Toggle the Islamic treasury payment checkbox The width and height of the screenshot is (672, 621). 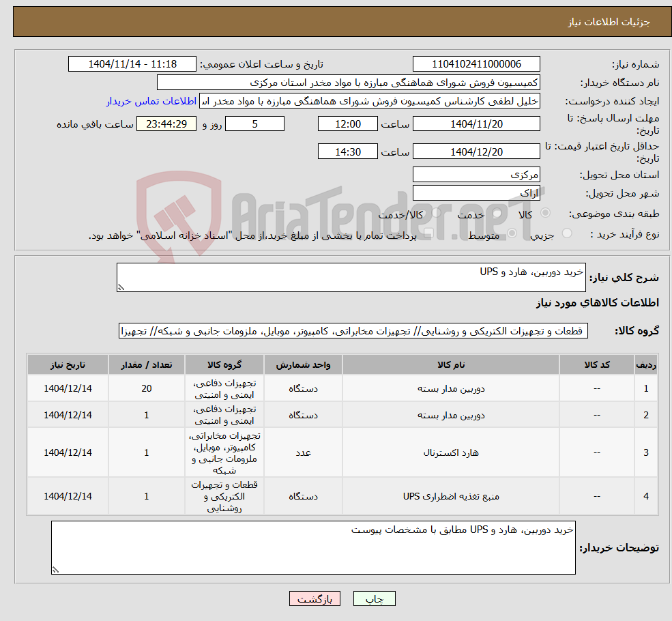point(428,233)
